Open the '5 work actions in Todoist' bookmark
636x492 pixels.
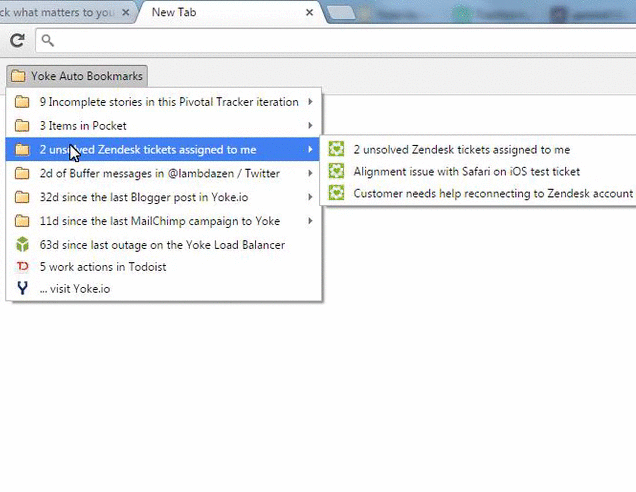[x=164, y=267]
